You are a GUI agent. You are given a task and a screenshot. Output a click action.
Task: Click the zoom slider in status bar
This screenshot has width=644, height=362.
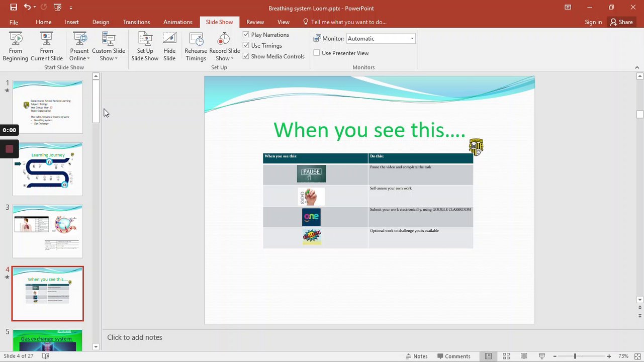582,356
